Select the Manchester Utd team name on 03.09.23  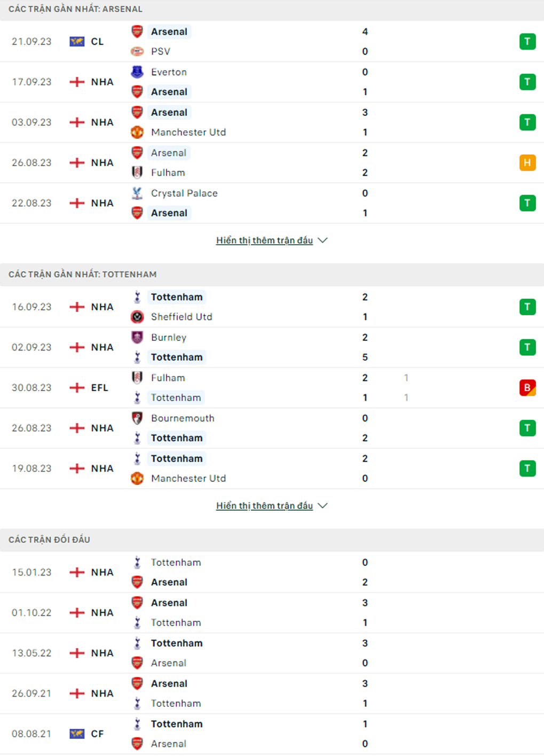(x=188, y=132)
